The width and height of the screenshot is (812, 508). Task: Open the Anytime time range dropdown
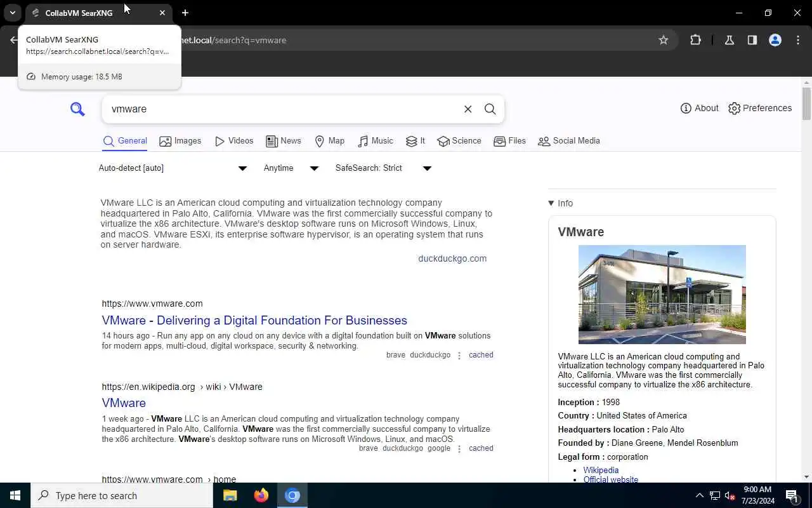tap(291, 168)
